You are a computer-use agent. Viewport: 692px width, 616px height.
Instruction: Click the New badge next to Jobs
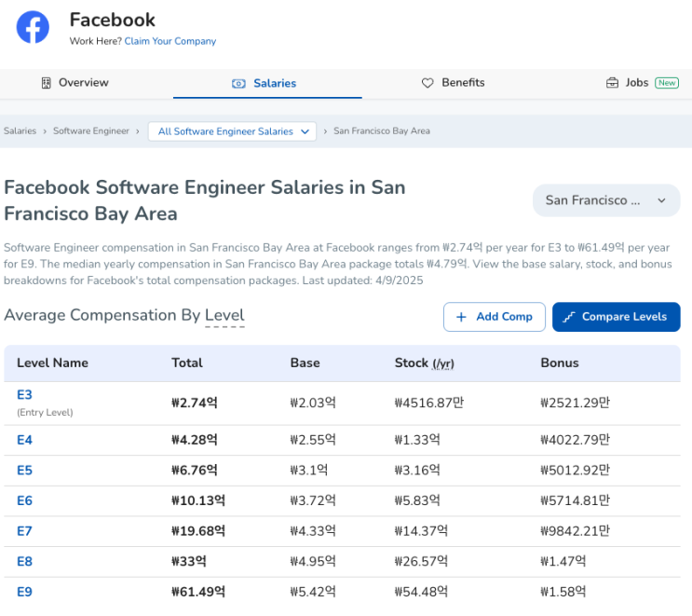coord(667,83)
